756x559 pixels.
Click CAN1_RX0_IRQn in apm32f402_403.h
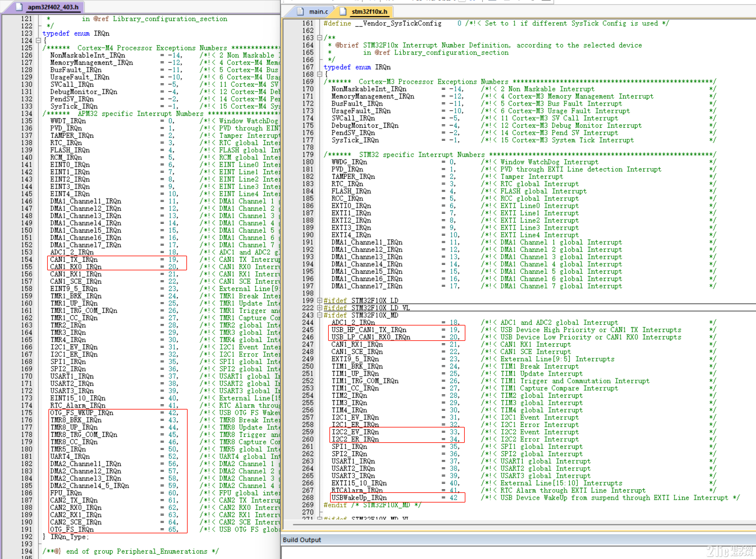tap(76, 267)
